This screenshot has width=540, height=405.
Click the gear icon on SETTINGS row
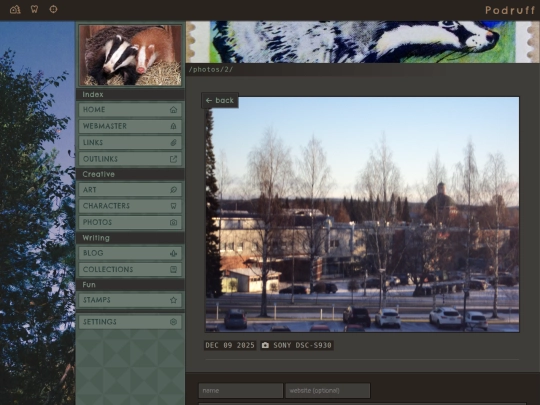pyautogui.click(x=173, y=322)
